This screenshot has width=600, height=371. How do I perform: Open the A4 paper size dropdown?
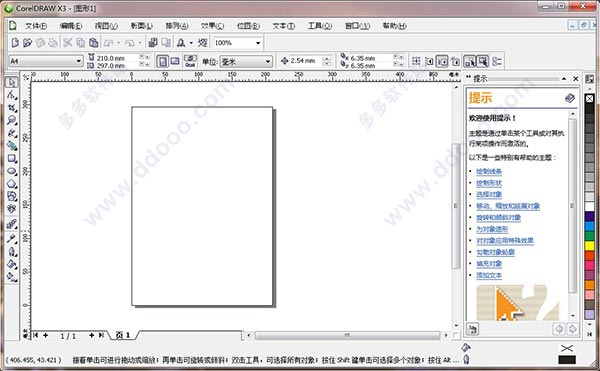tap(78, 61)
